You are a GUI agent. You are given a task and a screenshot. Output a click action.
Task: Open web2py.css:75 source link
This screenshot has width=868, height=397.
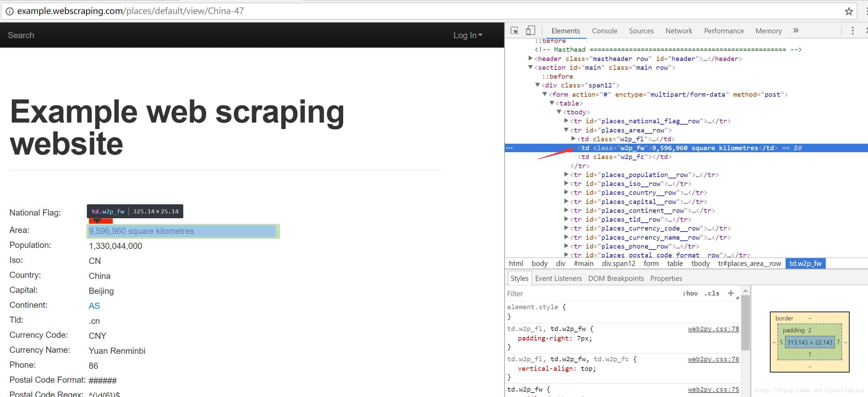pyautogui.click(x=713, y=390)
